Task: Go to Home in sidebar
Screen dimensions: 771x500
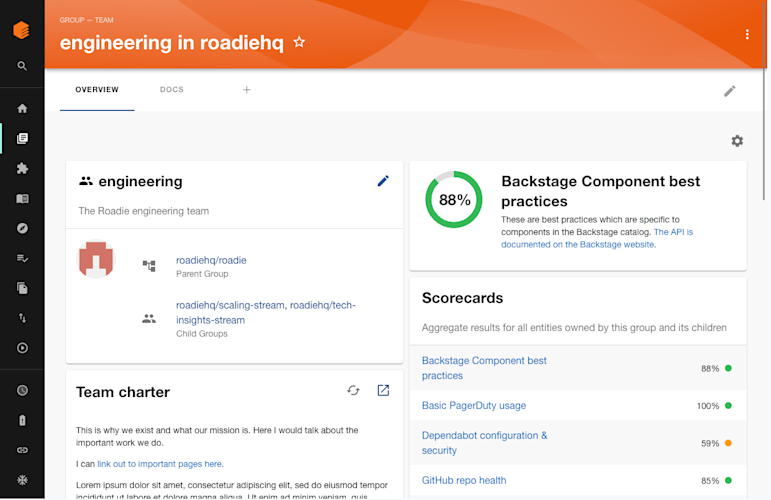Action: click(x=22, y=108)
